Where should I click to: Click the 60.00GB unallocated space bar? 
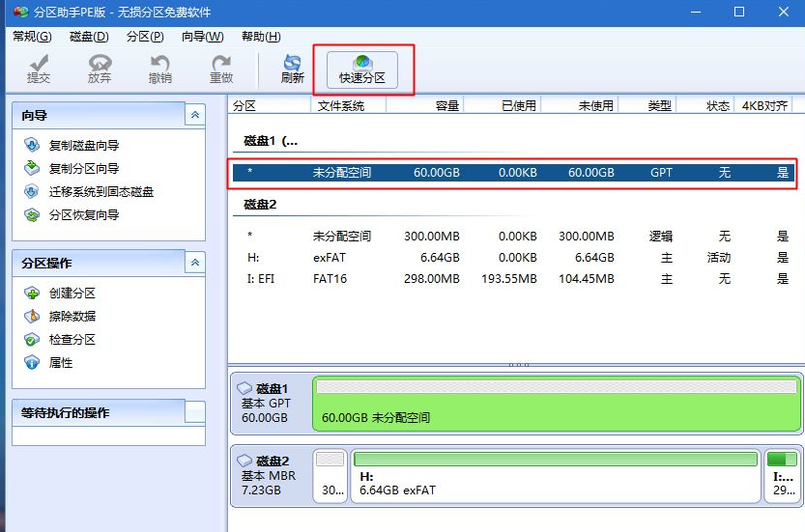tap(557, 406)
